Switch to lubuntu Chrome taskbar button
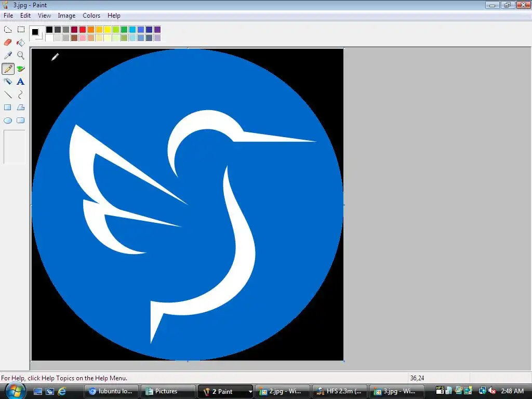The image size is (532, 399). (x=111, y=391)
